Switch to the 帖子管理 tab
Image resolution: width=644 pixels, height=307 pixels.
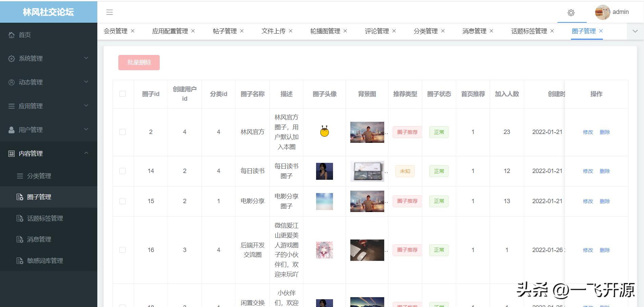pos(225,31)
